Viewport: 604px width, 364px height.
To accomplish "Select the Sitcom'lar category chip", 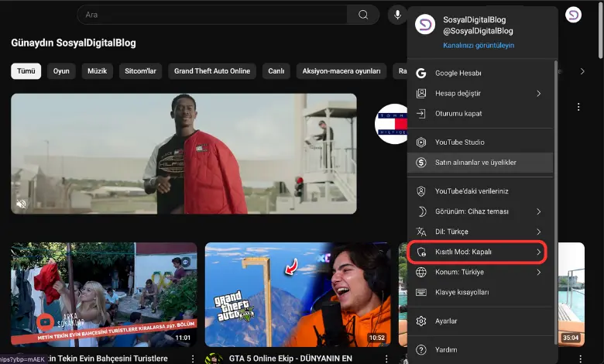I will pos(140,71).
